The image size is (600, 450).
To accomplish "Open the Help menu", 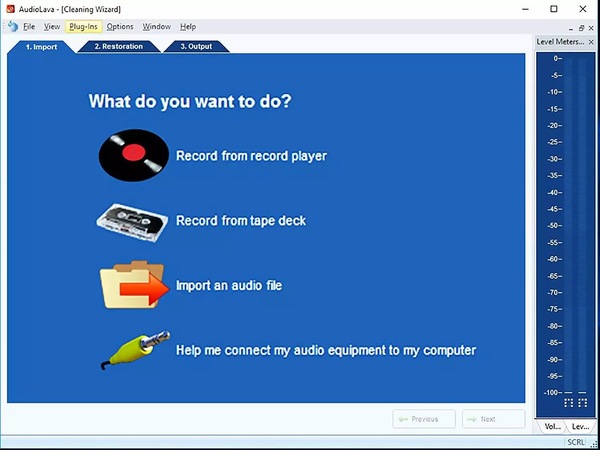I will (188, 26).
